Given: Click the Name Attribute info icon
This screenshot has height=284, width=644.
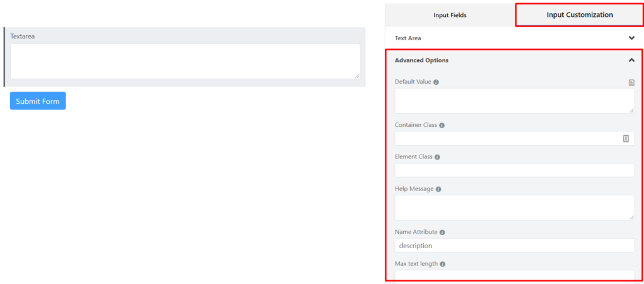Looking at the screenshot, I should [442, 232].
